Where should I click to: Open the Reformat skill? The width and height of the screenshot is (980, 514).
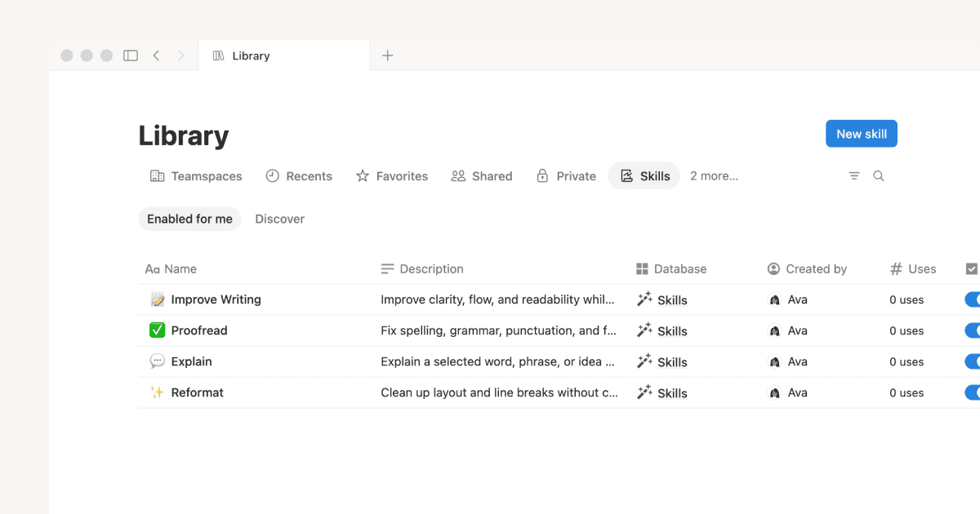(198, 392)
